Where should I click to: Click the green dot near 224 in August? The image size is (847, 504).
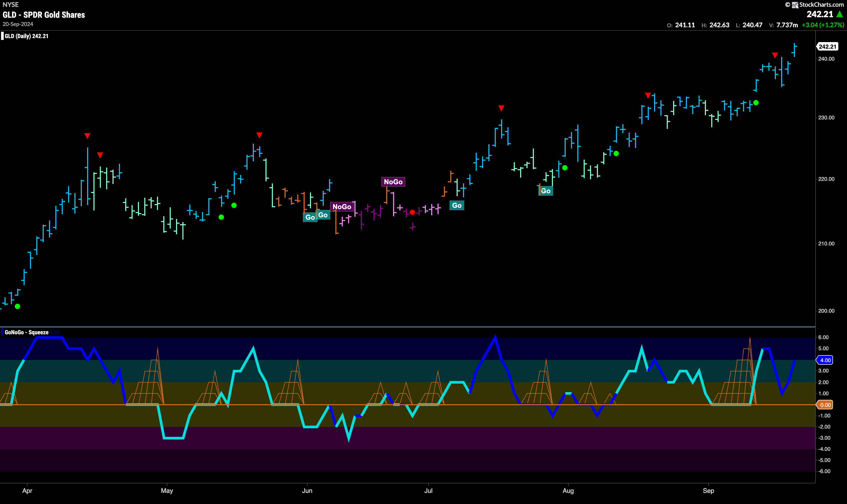616,154
